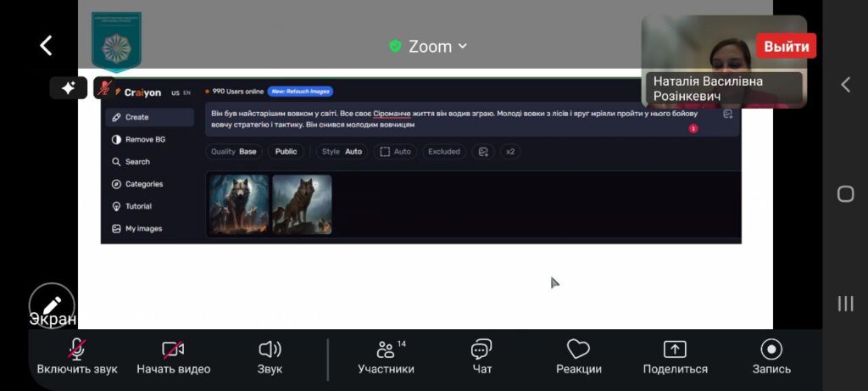Screen dimensions: 868x391
Task: Open the Звук audio output option
Action: (270, 356)
